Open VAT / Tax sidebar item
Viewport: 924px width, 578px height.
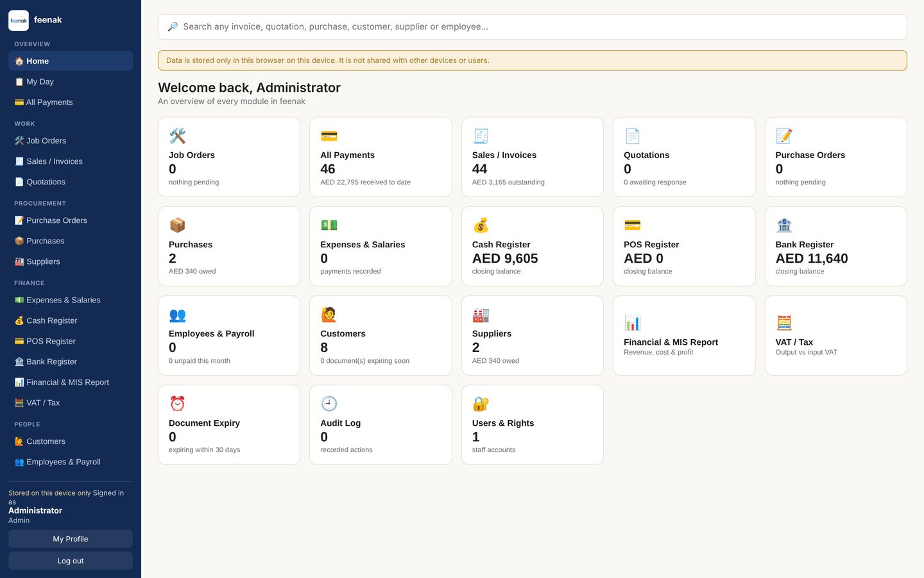coord(71,403)
